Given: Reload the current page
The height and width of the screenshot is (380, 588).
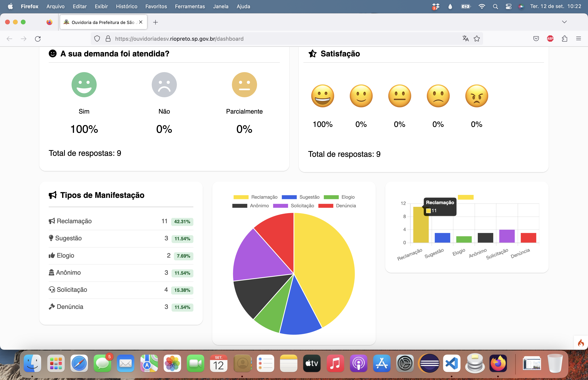Looking at the screenshot, I should coord(38,39).
